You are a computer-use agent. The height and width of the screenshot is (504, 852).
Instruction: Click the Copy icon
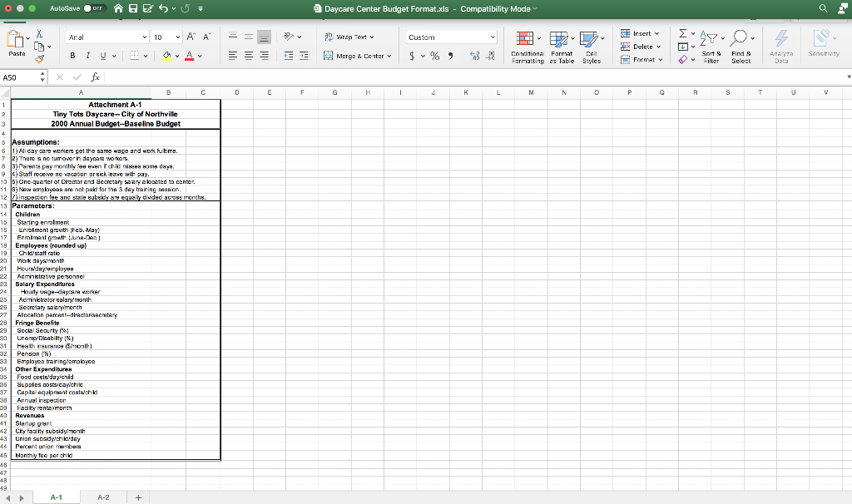click(x=39, y=47)
